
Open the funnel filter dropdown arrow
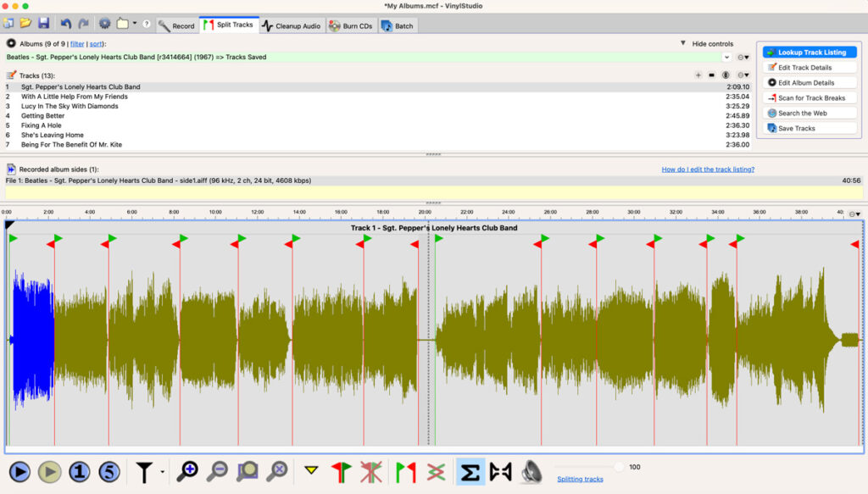coord(162,472)
